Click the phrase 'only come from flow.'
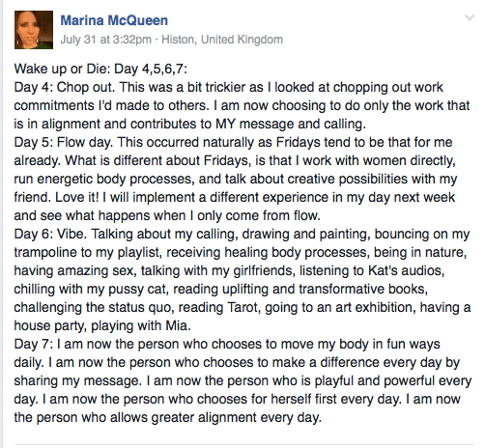The image size is (485, 448). (259, 215)
